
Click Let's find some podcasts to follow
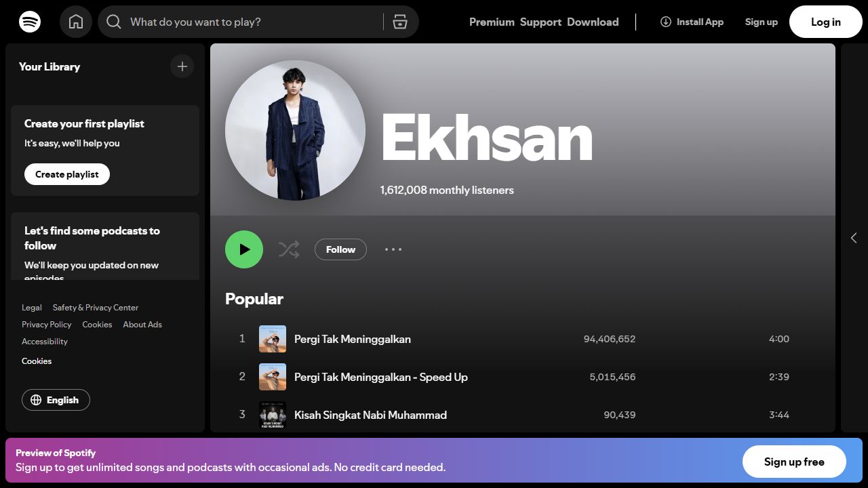click(x=92, y=238)
